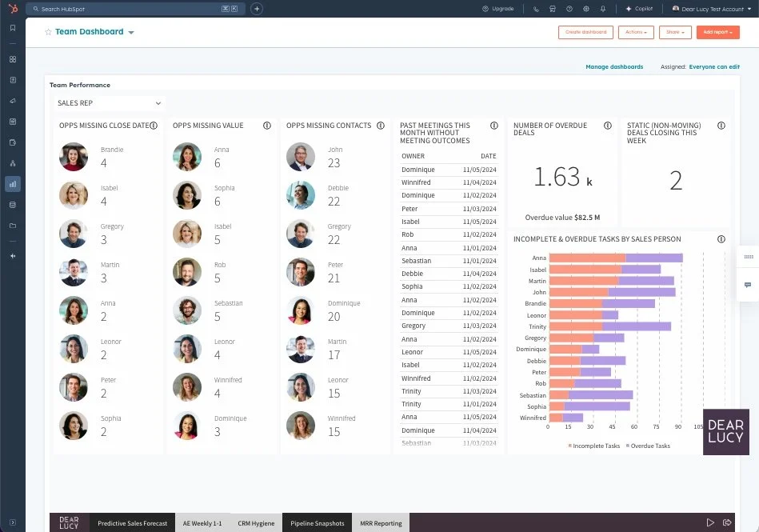Switch to the CRM Hygiene tab

click(256, 523)
